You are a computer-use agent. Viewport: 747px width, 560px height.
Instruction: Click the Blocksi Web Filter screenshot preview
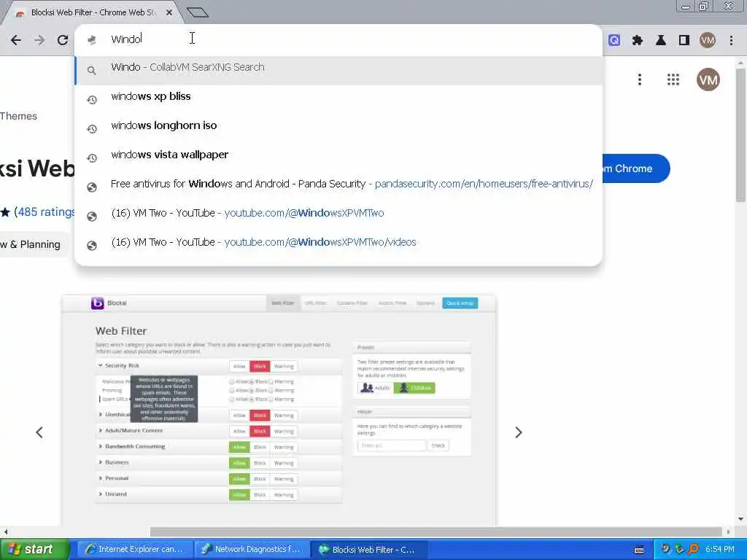pos(279,410)
